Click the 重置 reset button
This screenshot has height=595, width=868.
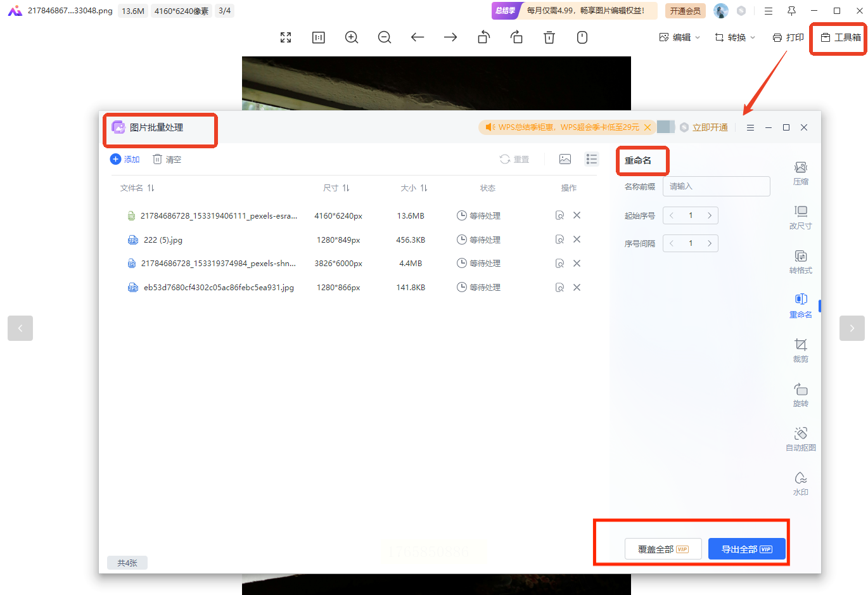pos(514,159)
